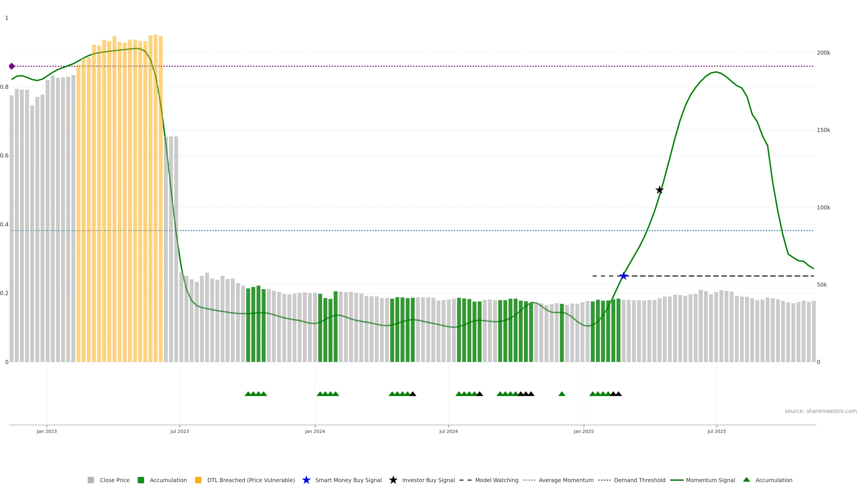Viewport: 868px width, 488px height.
Task: Click the gray Close Price legend swatch
Action: pos(91,480)
